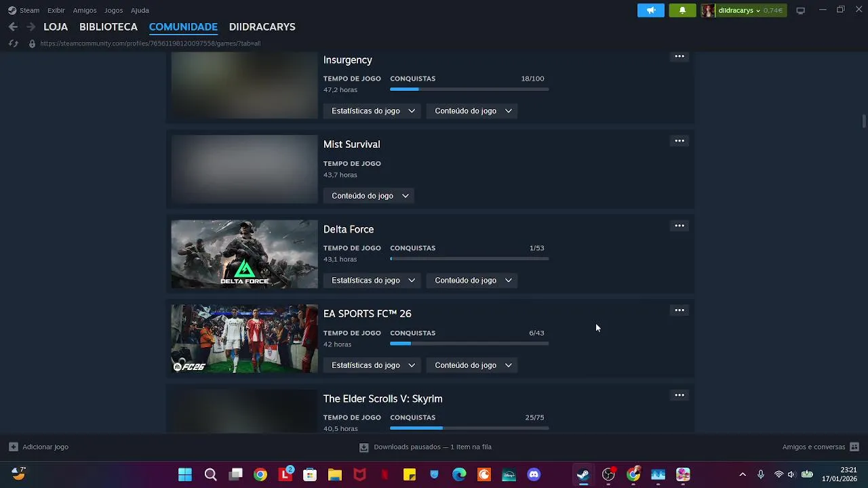Viewport: 868px width, 488px height.
Task: Click the page vertical scrollbar thumb
Action: point(863,121)
